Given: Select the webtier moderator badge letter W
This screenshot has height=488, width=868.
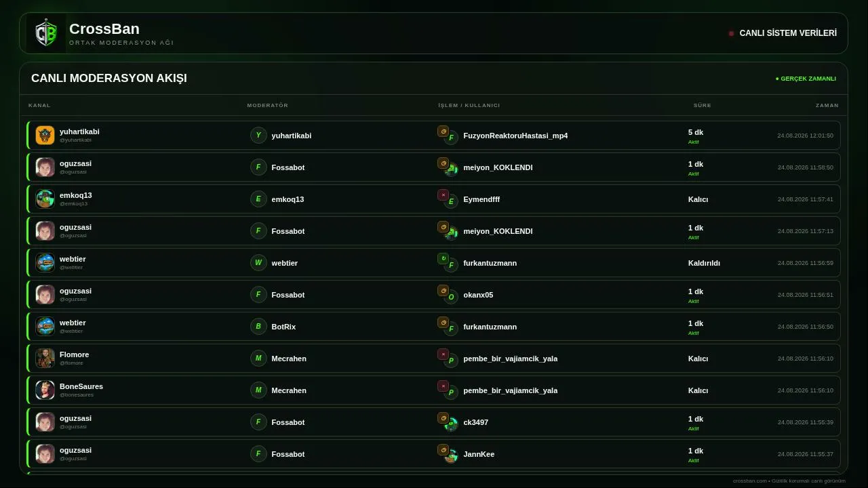Looking at the screenshot, I should [x=258, y=262].
